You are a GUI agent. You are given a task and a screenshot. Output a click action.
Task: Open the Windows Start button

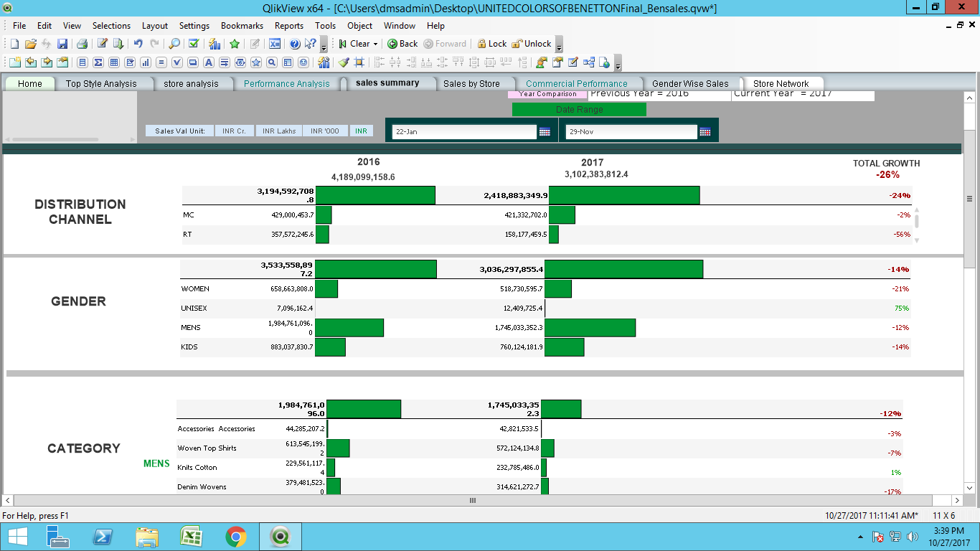(x=17, y=537)
